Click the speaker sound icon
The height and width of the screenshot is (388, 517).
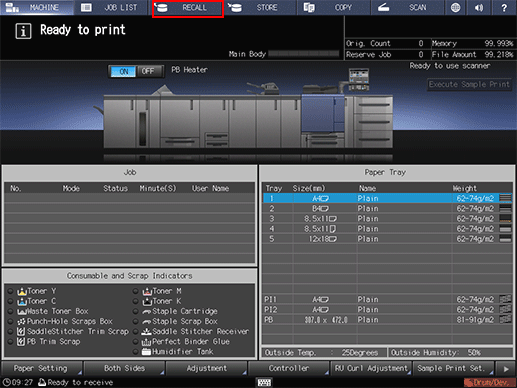[479, 7]
